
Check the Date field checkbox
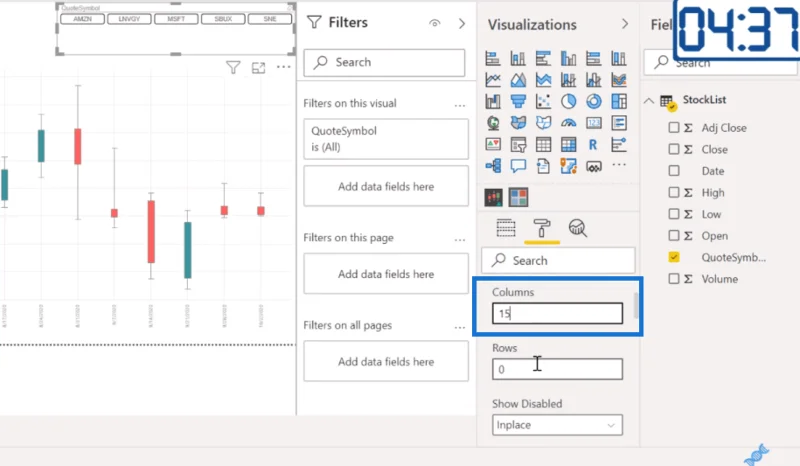(673, 170)
